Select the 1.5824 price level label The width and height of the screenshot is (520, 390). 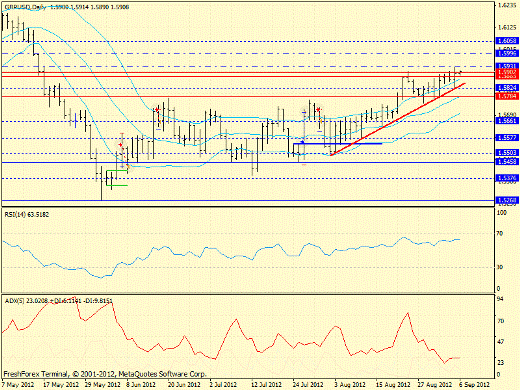click(x=507, y=88)
